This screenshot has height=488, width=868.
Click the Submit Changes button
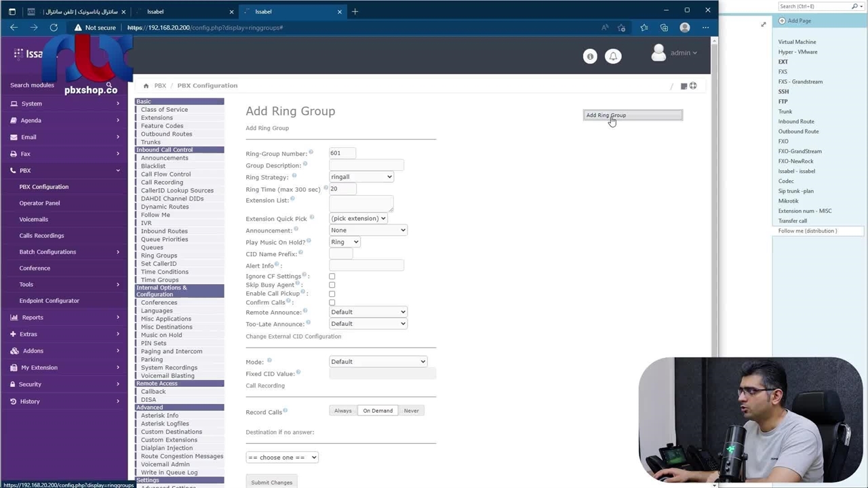[x=271, y=483]
